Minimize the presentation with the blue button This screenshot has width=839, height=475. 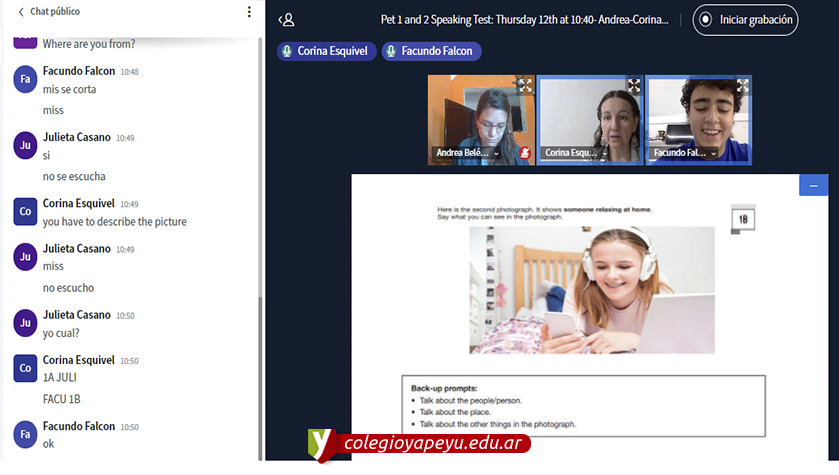click(813, 185)
